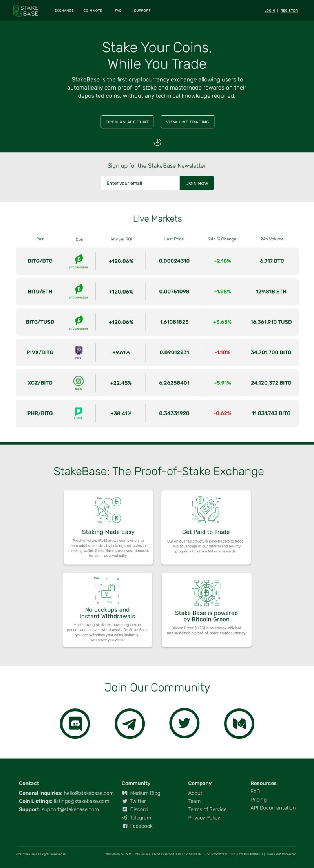Click the Zcoin coin icon
Screen dimensions: 314x868
pyautogui.click(x=78, y=383)
